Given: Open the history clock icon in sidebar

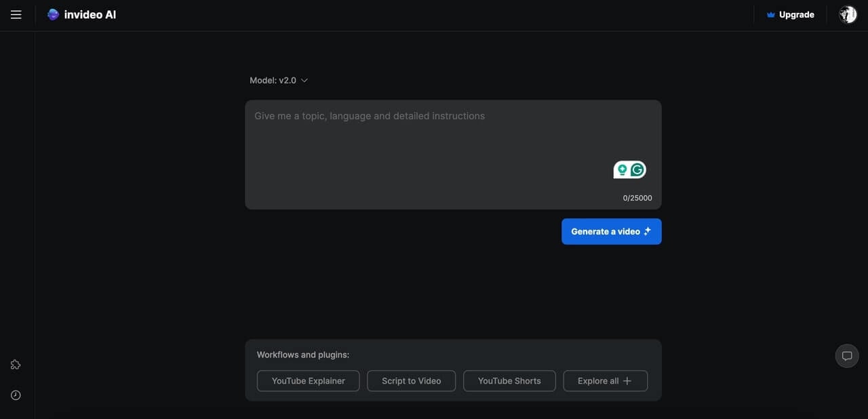Looking at the screenshot, I should 16,395.
